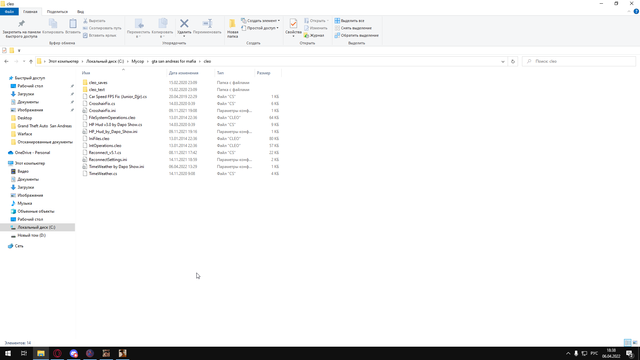Image resolution: width=640 pixels, height=360 pixels.
Task: Switch to the Home (Главная) ribbon tab
Action: (x=30, y=11)
